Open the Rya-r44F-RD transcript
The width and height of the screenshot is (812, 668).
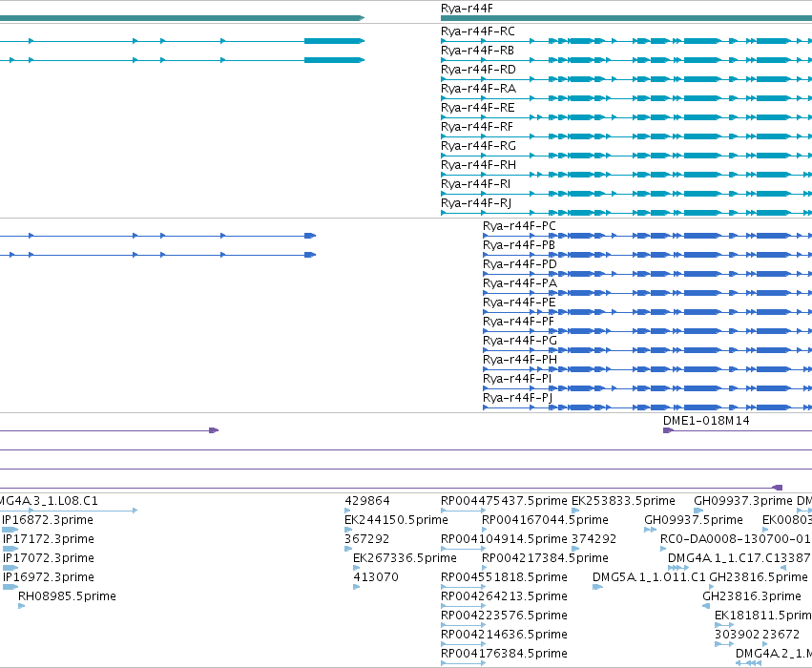[x=478, y=70]
